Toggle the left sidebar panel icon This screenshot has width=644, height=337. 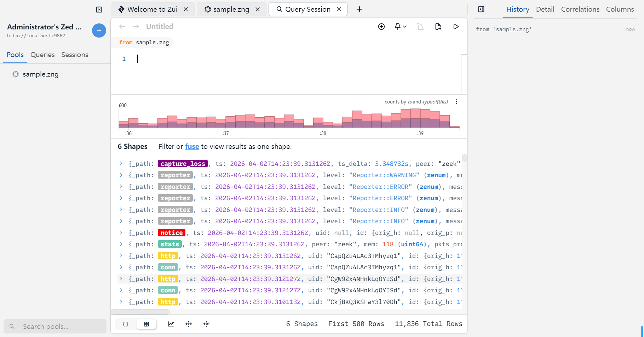coord(99,10)
